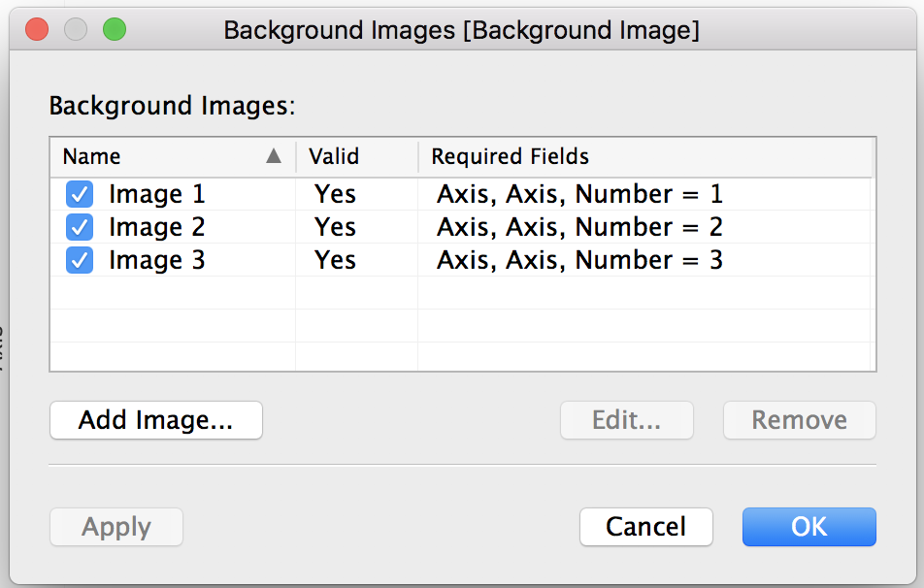Select the Image 3 row name

pyautogui.click(x=157, y=261)
